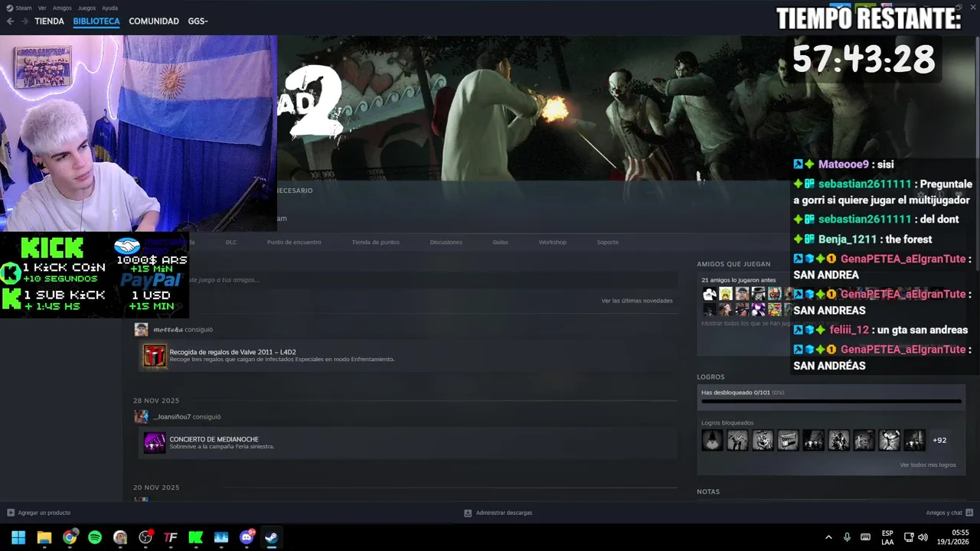Open the TF app from the taskbar
This screenshot has height=551, width=980.
171,537
